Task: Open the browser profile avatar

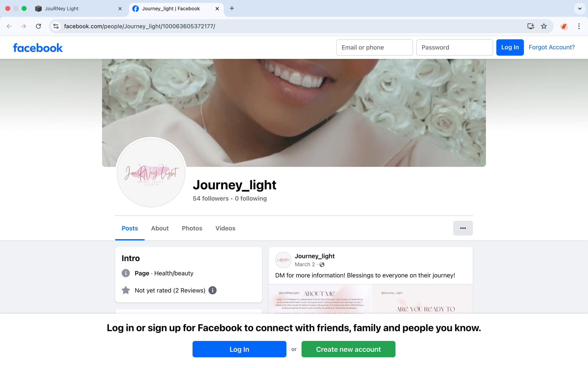Action: (x=564, y=26)
